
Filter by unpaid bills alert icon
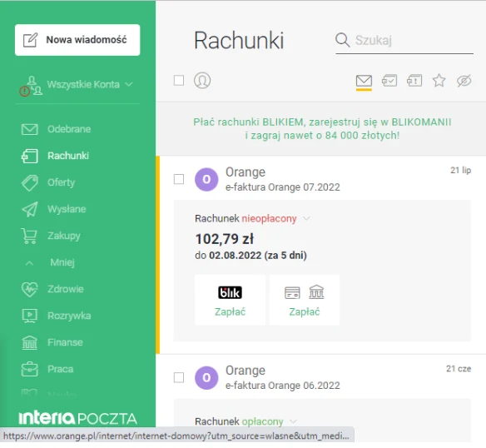click(x=414, y=81)
